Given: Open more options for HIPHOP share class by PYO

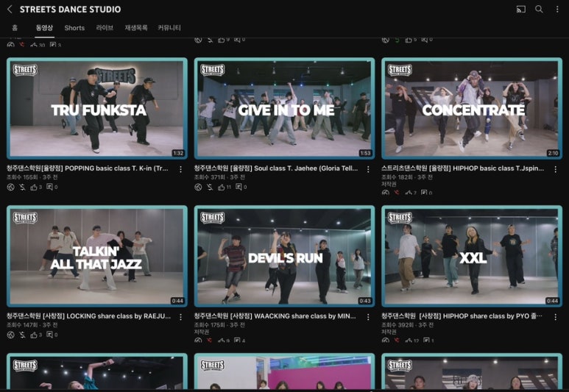Looking at the screenshot, I should pyautogui.click(x=556, y=316).
